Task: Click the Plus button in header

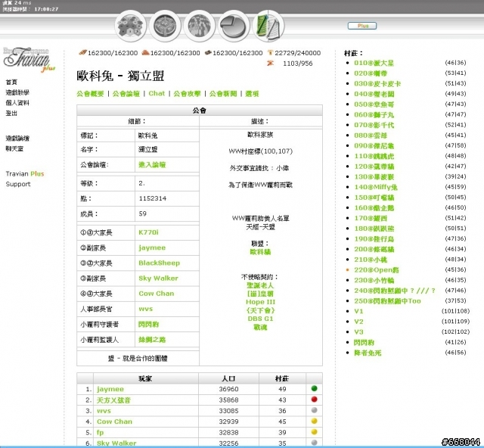Action: tap(362, 26)
